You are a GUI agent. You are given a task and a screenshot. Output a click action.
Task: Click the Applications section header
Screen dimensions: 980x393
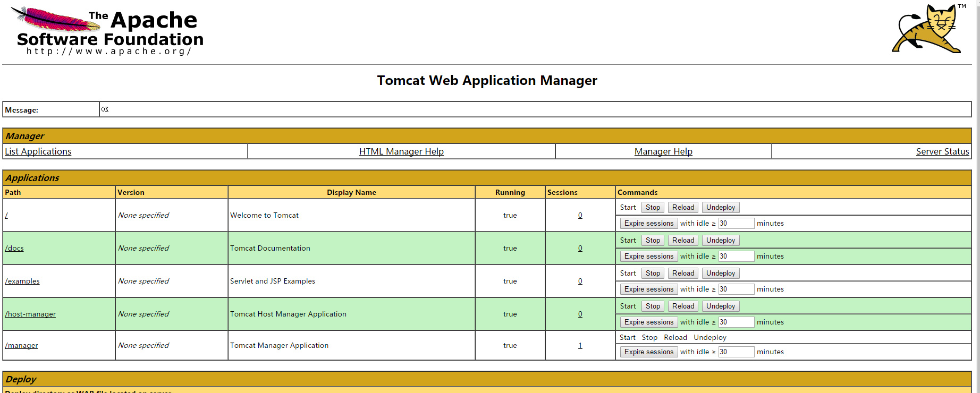tap(487, 178)
